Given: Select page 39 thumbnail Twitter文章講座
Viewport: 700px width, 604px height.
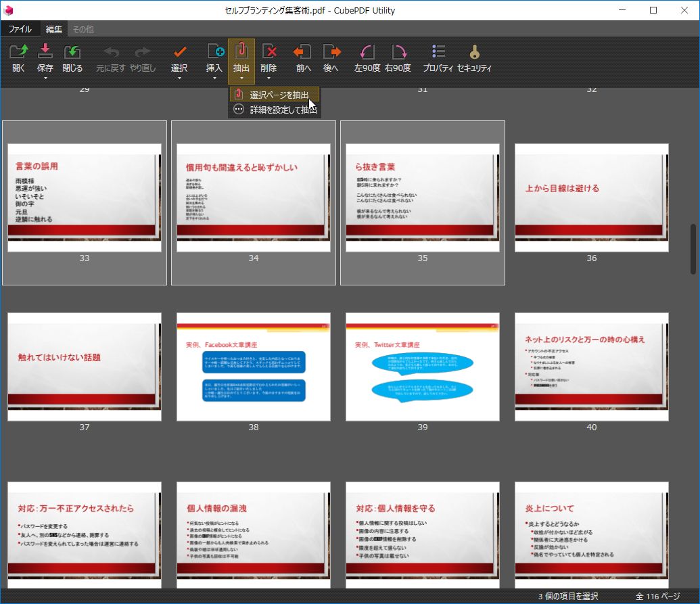Looking at the screenshot, I should 422,367.
